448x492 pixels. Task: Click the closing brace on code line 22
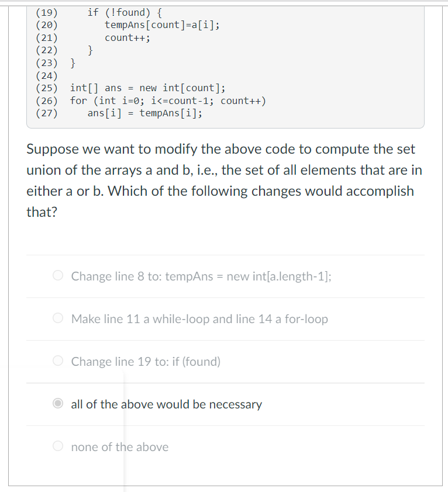pyautogui.click(x=90, y=50)
